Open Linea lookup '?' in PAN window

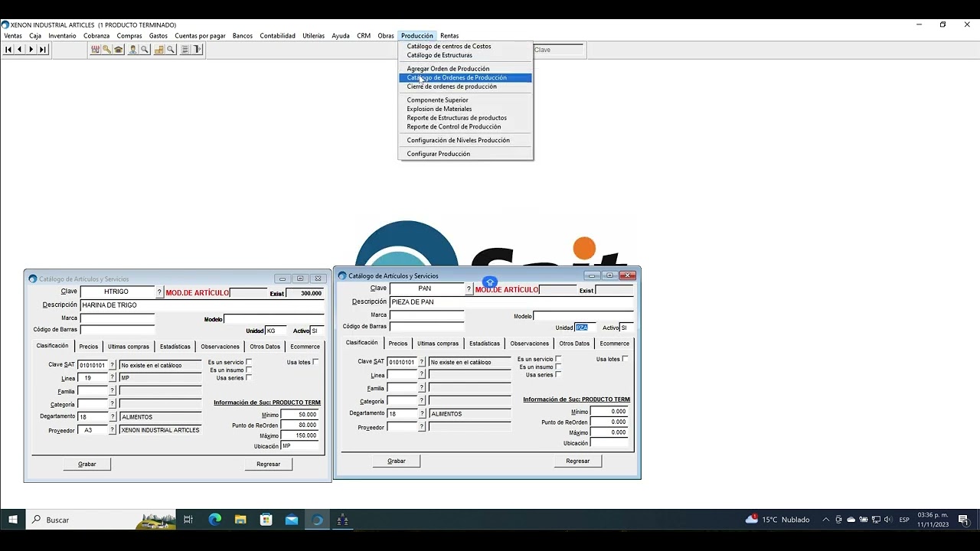tap(421, 375)
